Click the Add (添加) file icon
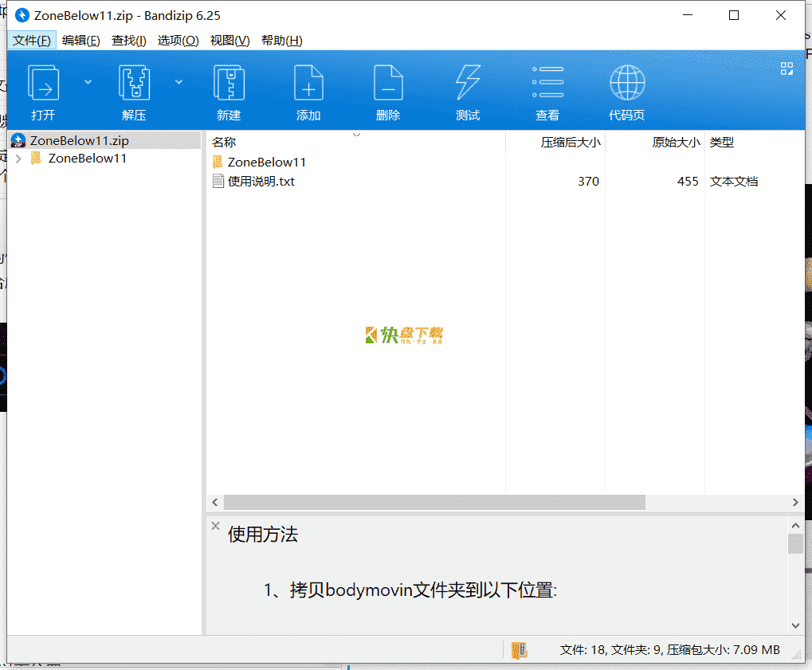The image size is (812, 670). click(308, 82)
